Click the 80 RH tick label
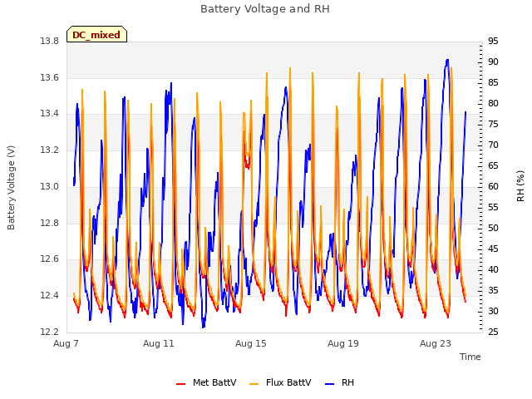Viewport: 532px width, 399px height. coord(493,103)
